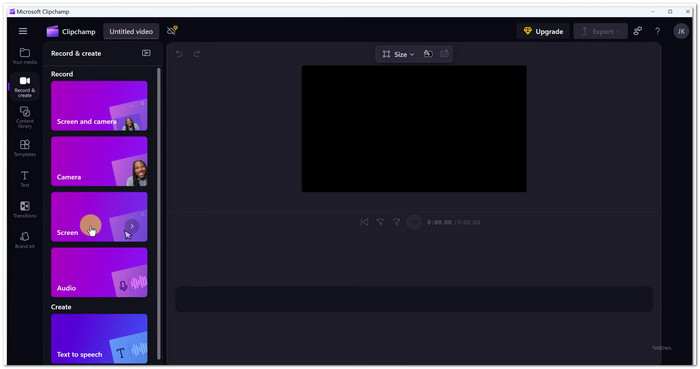Collapse the Record & create panel
This screenshot has width=700, height=369.
[146, 53]
